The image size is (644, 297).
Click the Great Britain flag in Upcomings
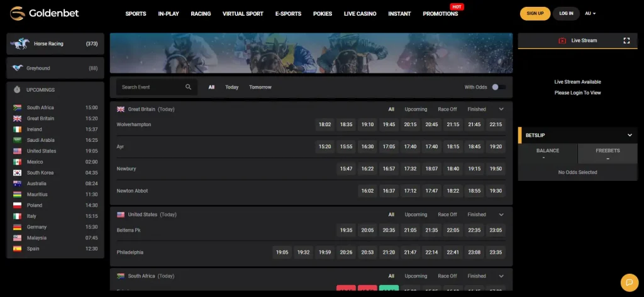tap(17, 119)
